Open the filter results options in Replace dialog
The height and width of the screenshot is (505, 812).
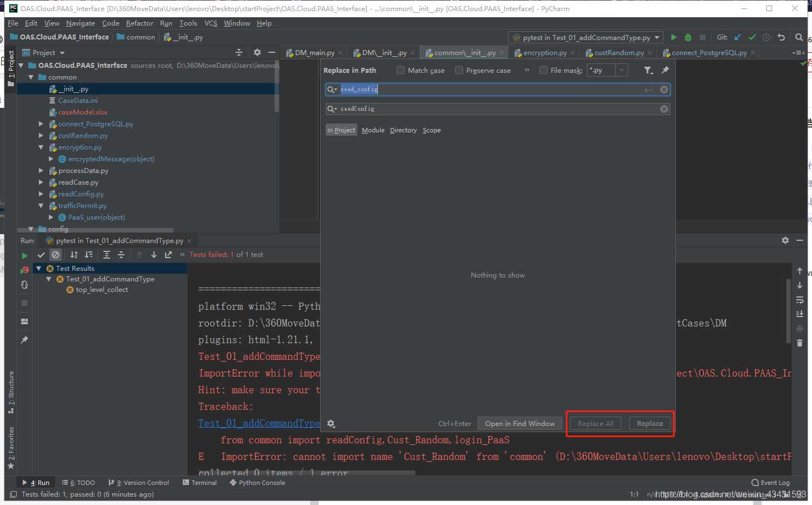click(648, 70)
